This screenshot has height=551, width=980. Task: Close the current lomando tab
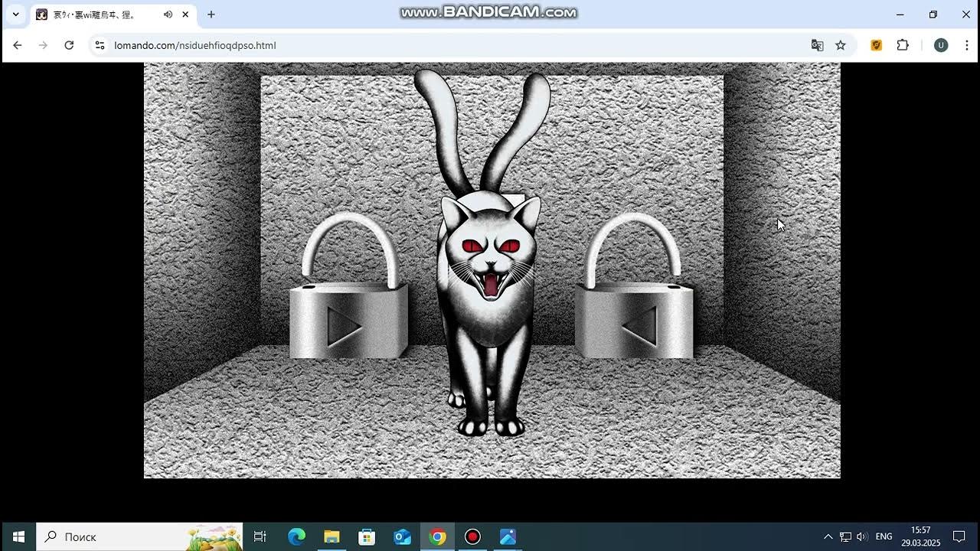[185, 15]
